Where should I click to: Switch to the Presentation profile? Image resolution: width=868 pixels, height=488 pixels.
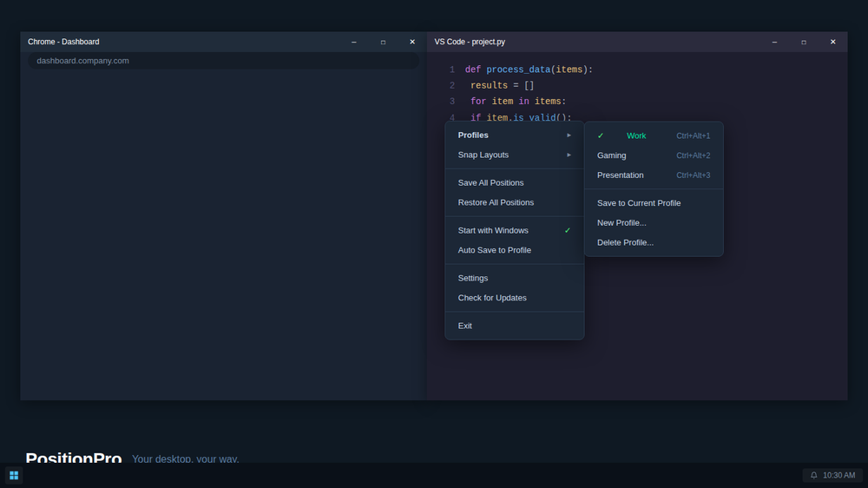(x=654, y=175)
